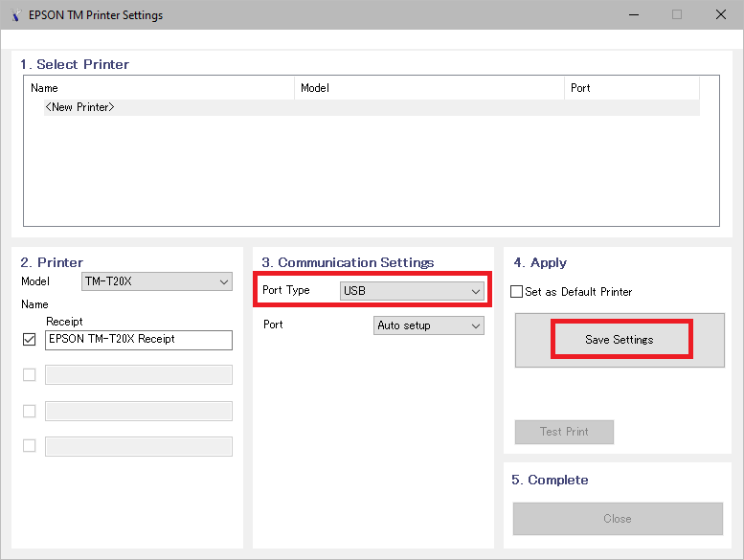Image resolution: width=744 pixels, height=560 pixels.
Task: Select the <New Printer> row
Action: click(x=372, y=107)
